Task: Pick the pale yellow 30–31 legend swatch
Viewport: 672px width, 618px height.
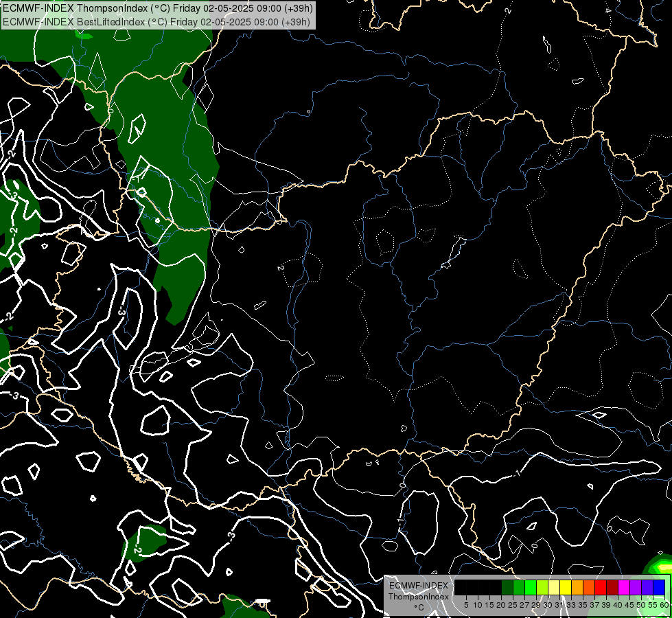Action: point(554,588)
